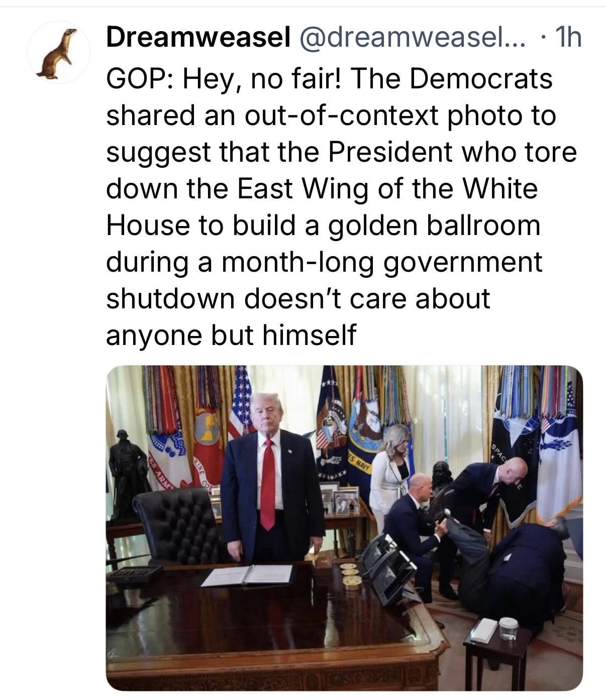Viewport: 606px width, 700px height.
Task: Click the American flag behind the desk
Action: pos(241,404)
